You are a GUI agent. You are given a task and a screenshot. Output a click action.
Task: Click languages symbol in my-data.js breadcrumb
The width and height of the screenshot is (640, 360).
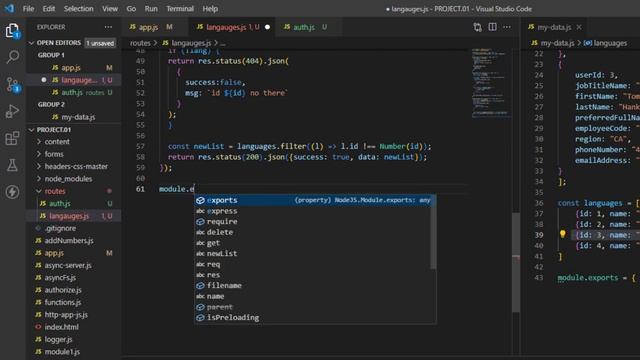[606, 43]
